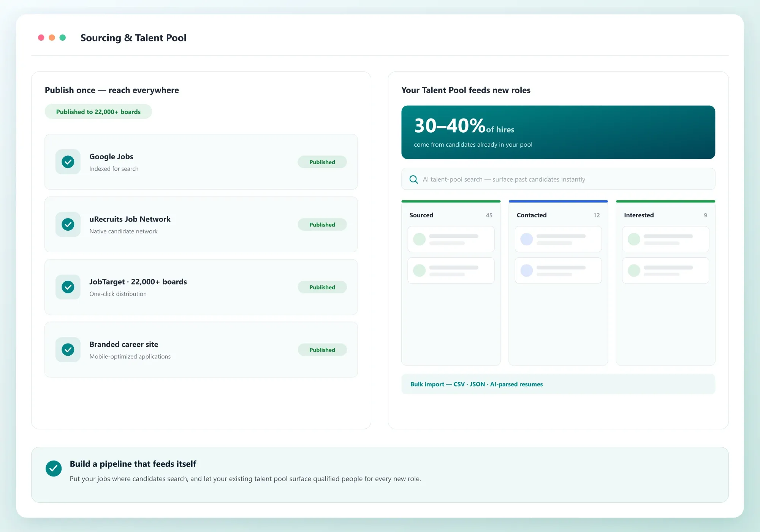
Task: Click Mobile-optimized applications subtitle
Action: (130, 356)
